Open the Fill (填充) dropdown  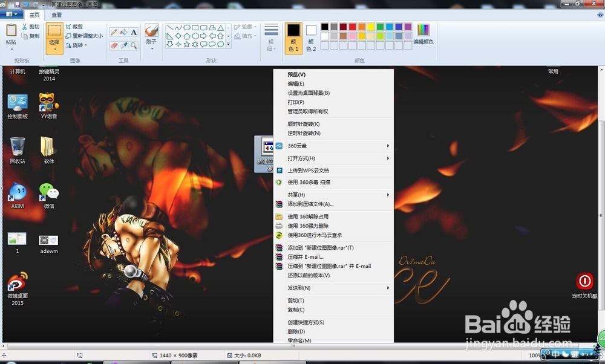[246, 36]
